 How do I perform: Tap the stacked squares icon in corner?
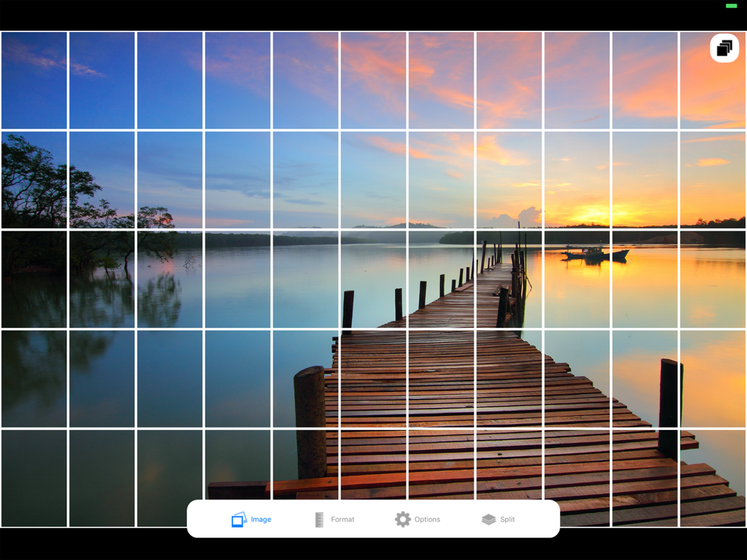coord(724,48)
